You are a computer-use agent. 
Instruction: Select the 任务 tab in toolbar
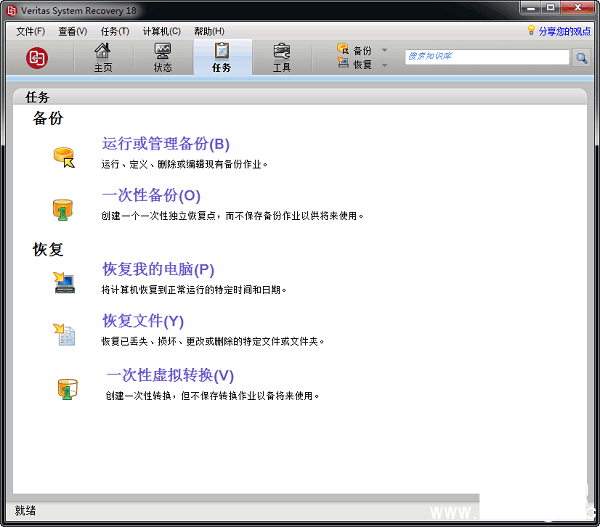click(x=222, y=58)
